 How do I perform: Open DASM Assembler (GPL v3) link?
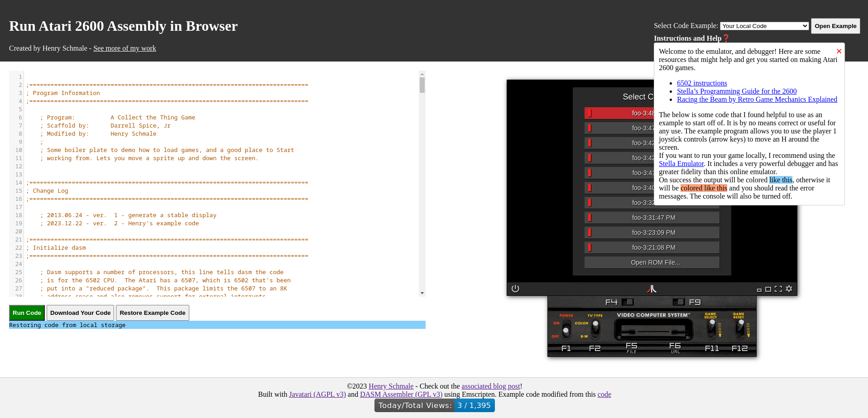point(401,394)
